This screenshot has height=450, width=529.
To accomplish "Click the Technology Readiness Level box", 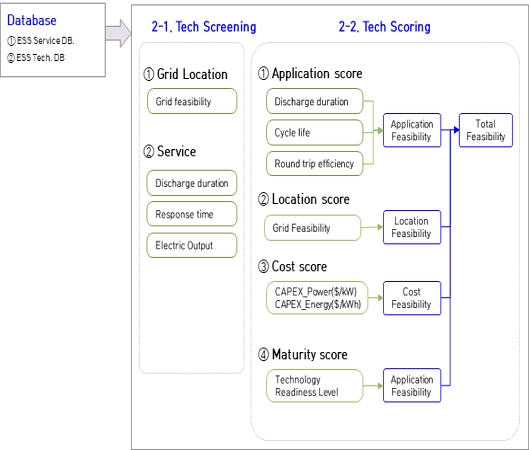I will point(314,386).
